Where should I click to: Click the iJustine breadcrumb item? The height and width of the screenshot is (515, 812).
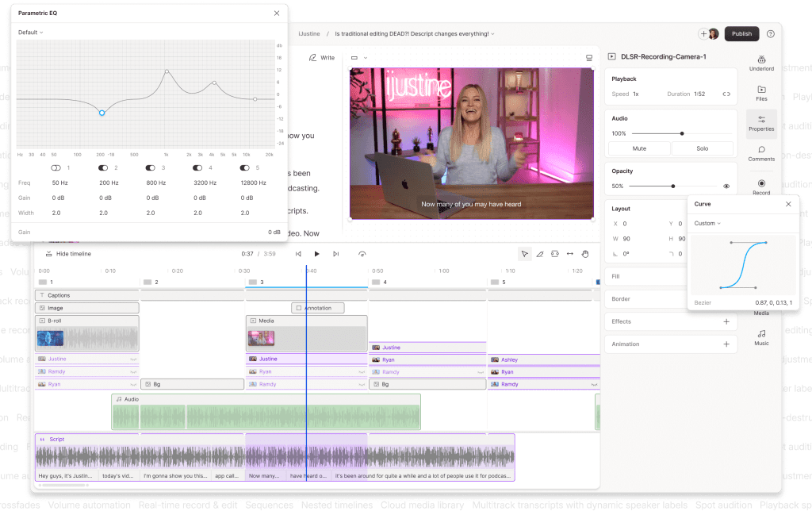(308, 34)
